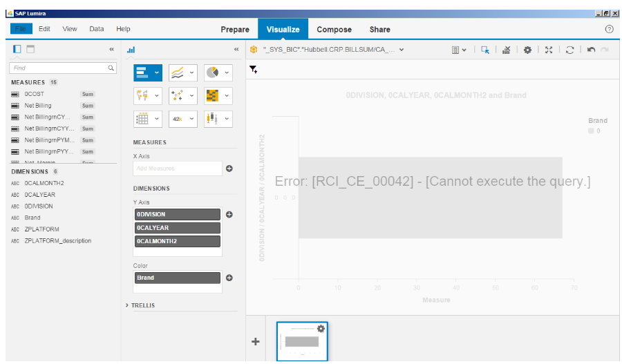622x364 pixels.
Task: Maximize chart with fullscreen icon
Action: pos(549,50)
